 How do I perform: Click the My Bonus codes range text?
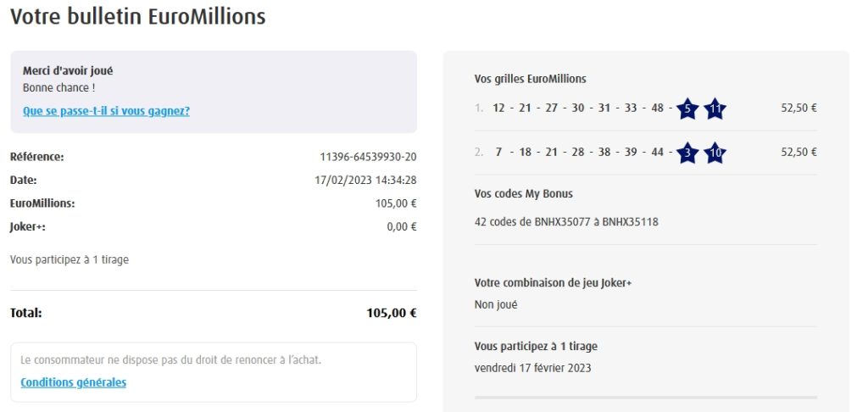click(x=566, y=222)
